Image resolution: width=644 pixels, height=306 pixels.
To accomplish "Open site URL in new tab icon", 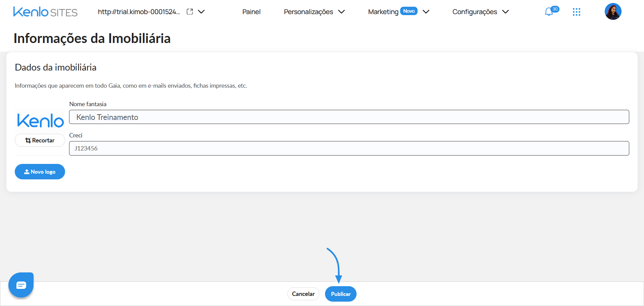I will 190,11.
